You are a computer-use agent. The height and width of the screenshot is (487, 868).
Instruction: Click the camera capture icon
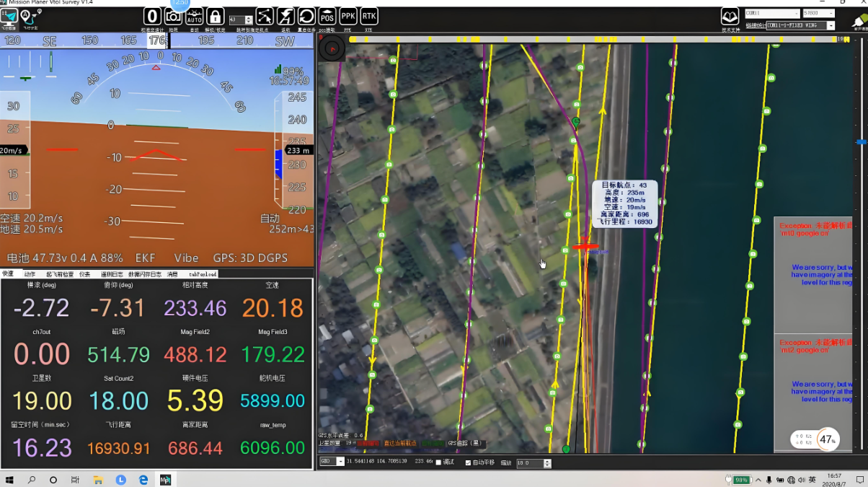[173, 17]
